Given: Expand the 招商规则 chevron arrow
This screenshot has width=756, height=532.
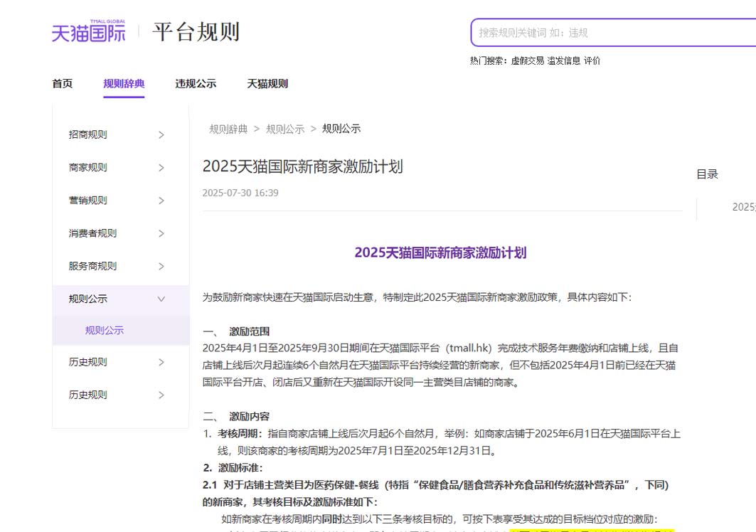Looking at the screenshot, I should (x=161, y=135).
